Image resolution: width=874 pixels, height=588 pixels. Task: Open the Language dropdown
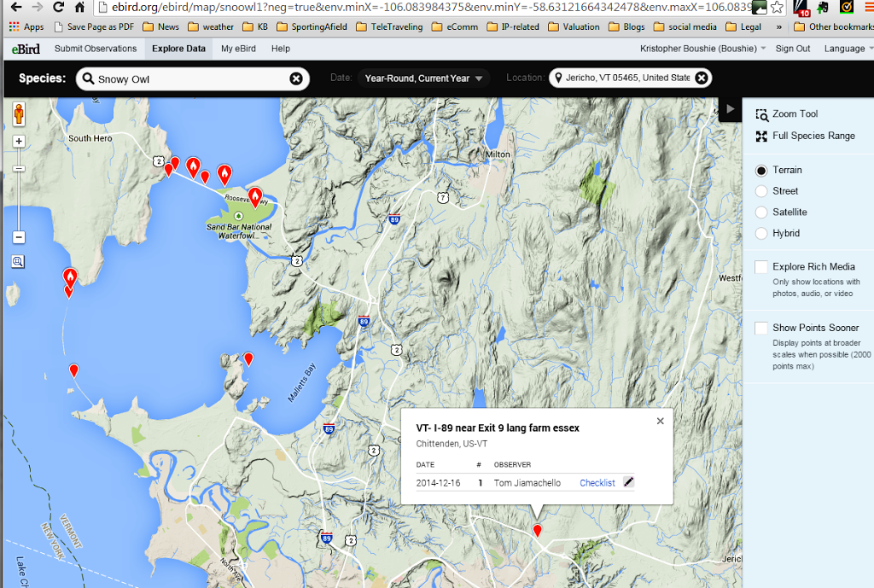[848, 49]
